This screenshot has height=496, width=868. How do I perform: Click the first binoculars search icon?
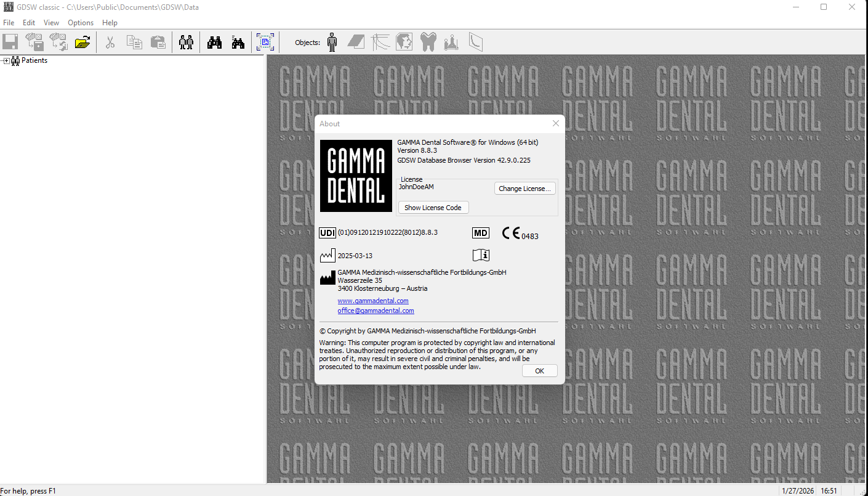tap(214, 42)
